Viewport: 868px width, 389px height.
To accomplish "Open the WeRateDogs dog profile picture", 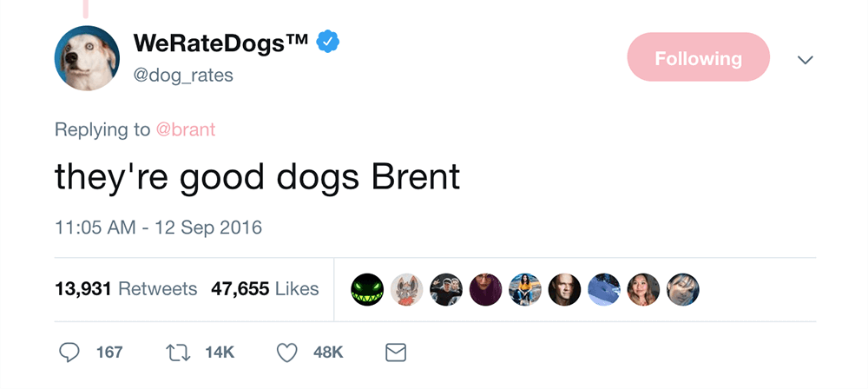I will tap(87, 58).
